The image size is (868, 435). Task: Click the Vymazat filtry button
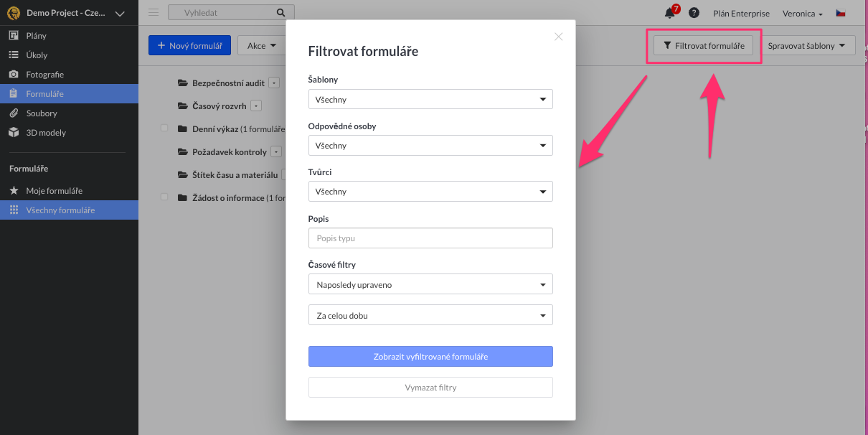click(430, 387)
